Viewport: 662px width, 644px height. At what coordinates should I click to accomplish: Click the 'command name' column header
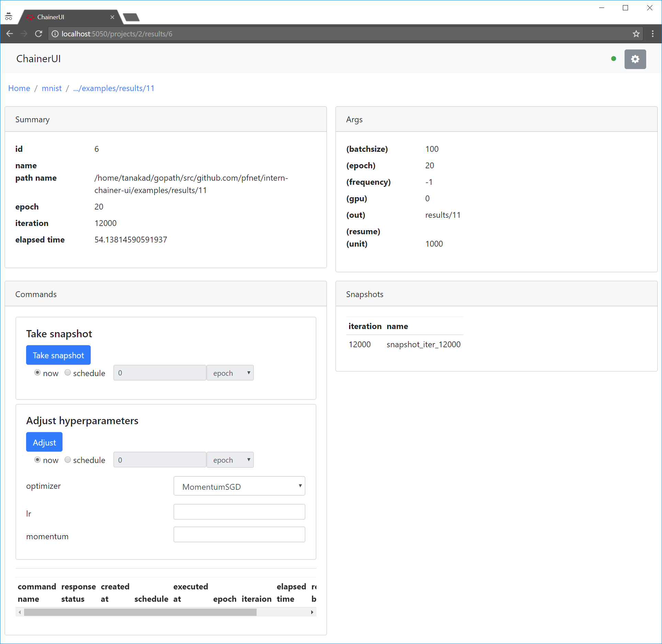pos(37,593)
